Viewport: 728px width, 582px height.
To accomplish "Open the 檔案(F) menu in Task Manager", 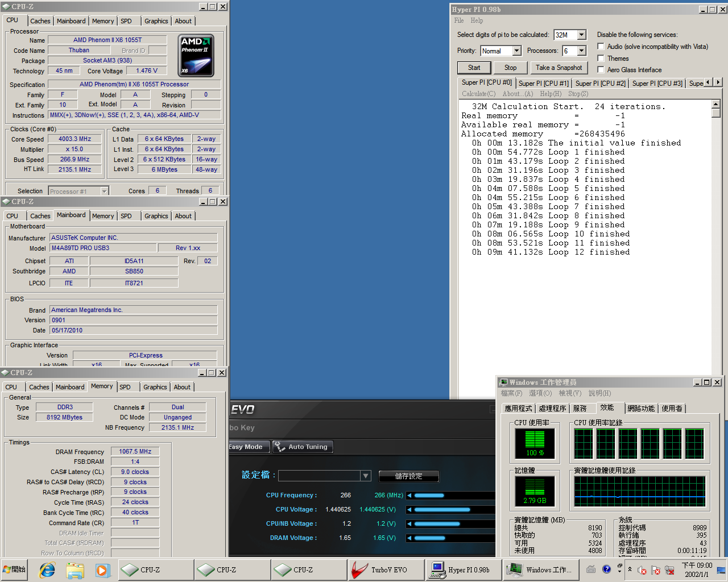I will tap(511, 393).
